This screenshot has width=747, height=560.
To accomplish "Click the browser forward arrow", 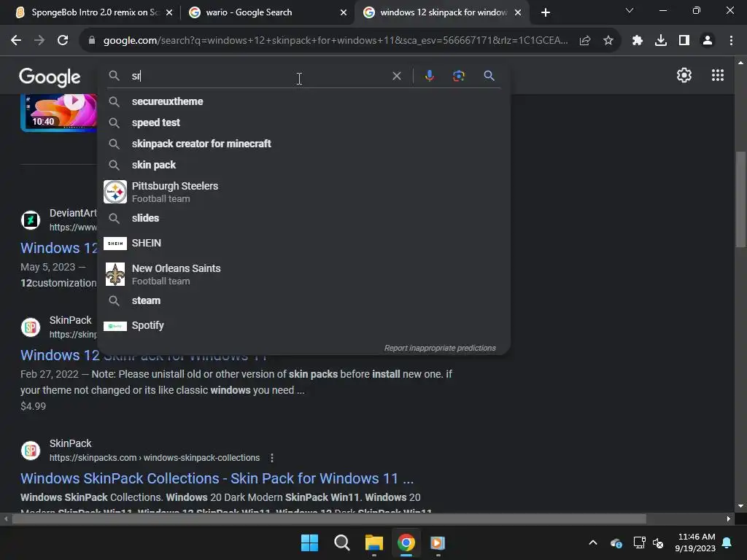I will point(39,41).
